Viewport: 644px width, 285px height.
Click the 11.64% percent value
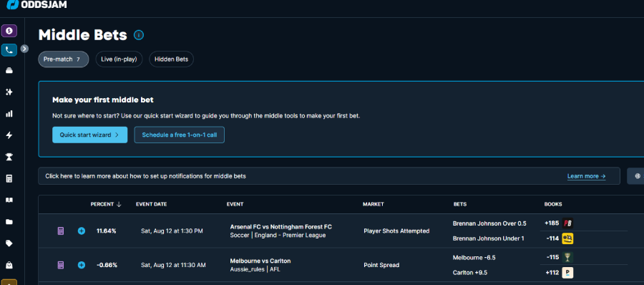click(107, 231)
